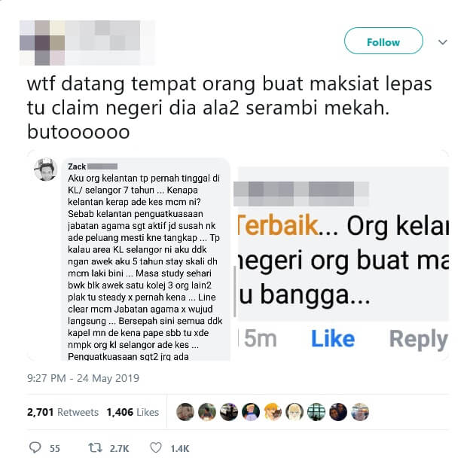Viewport: 473px width, 476px height.
Task: Open the 2,701 Retweets list
Action: [x=63, y=412]
